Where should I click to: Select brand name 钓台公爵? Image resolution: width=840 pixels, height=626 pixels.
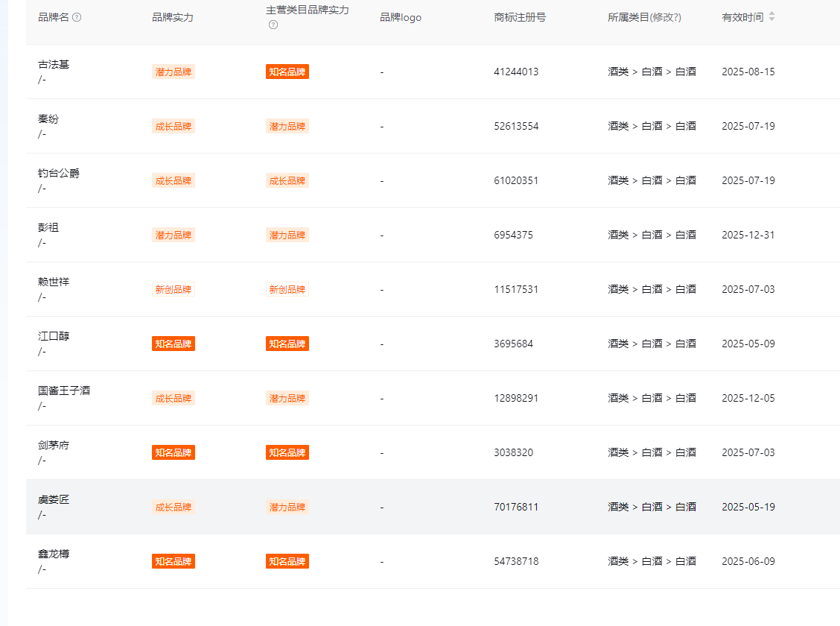pos(59,173)
